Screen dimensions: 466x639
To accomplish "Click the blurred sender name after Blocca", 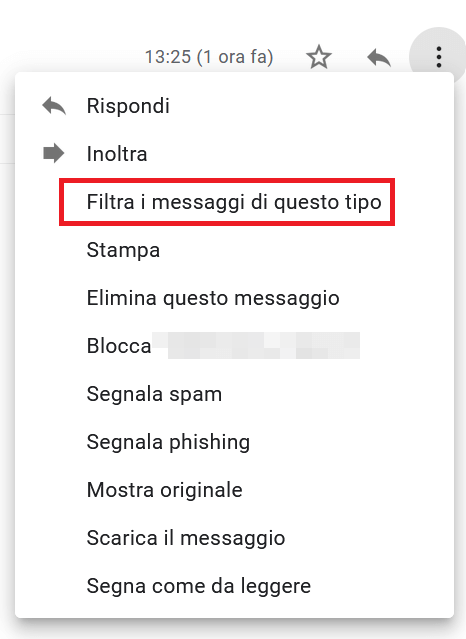I will click(x=256, y=346).
